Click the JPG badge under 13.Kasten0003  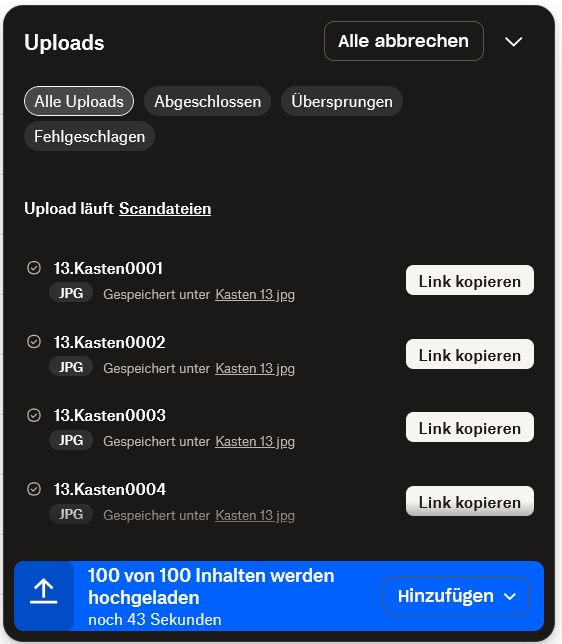coord(71,440)
